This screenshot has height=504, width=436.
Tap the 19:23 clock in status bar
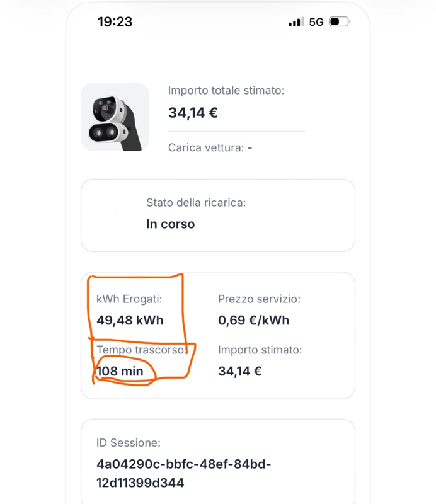(x=115, y=22)
